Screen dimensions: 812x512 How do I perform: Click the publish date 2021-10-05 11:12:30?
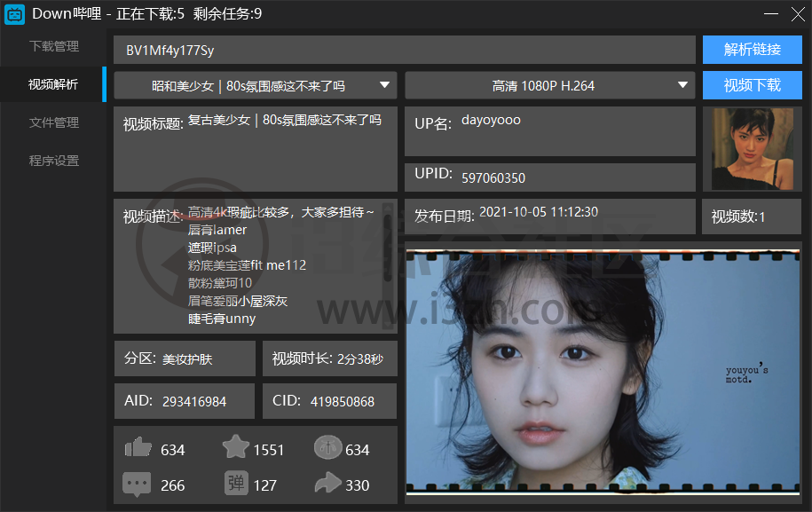(x=539, y=212)
